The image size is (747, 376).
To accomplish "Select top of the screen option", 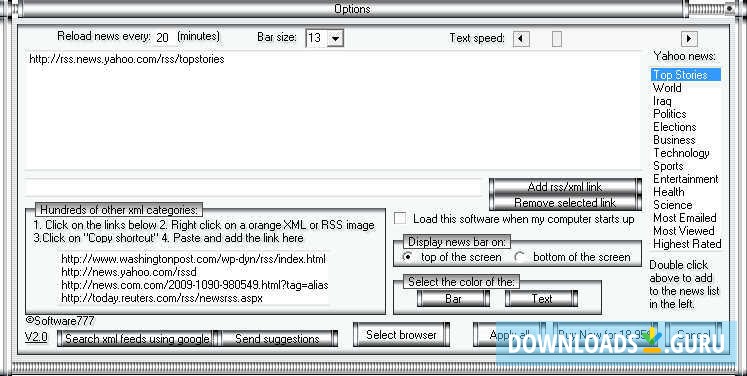I will (408, 257).
